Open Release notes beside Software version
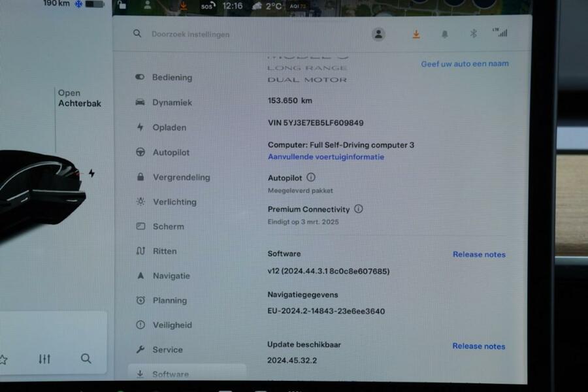This screenshot has width=588, height=392. pyautogui.click(x=479, y=254)
